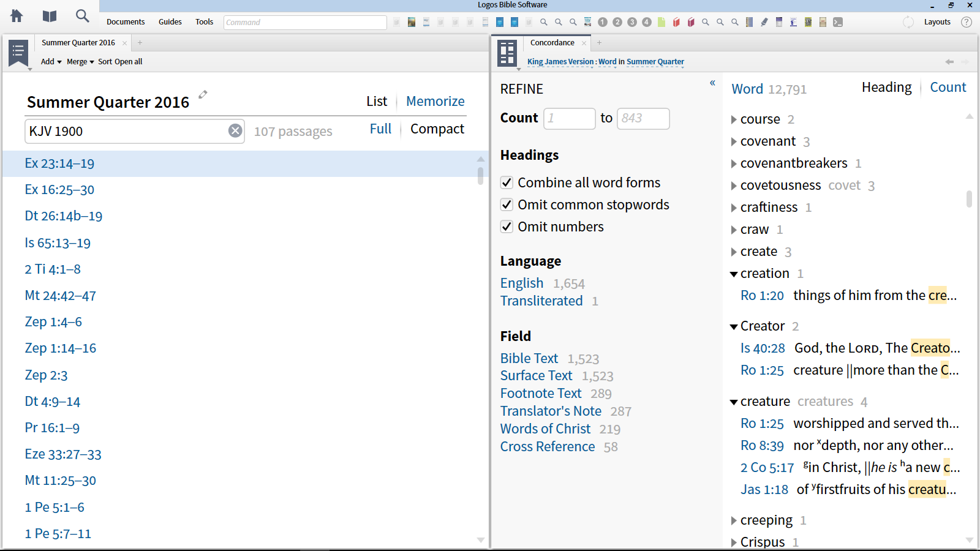The width and height of the screenshot is (980, 551).
Task: Select the Full passage display
Action: pyautogui.click(x=380, y=129)
